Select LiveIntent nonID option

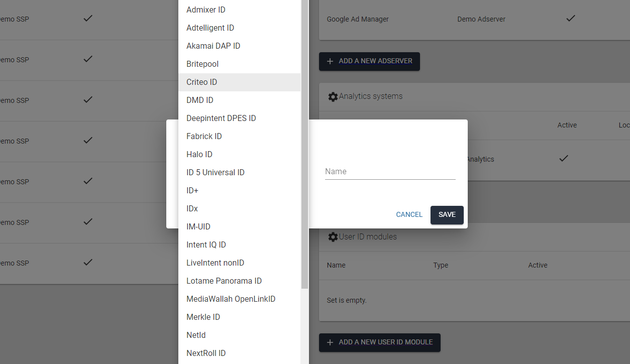(240, 263)
